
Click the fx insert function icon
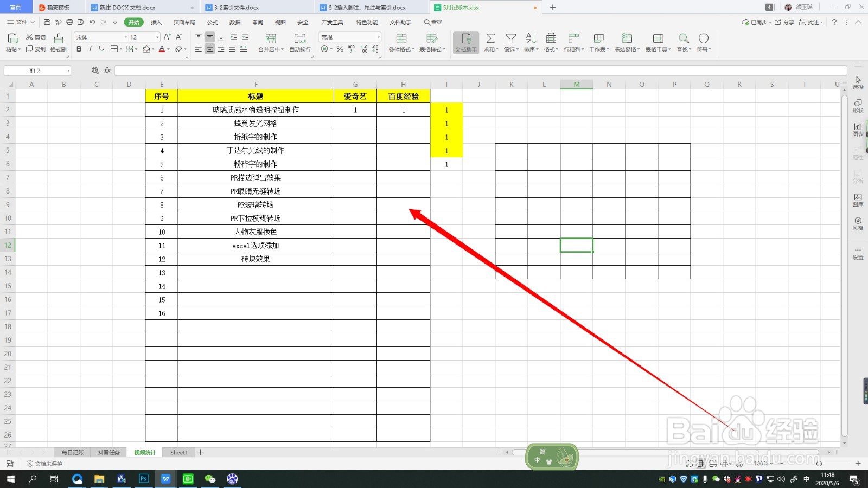(107, 70)
